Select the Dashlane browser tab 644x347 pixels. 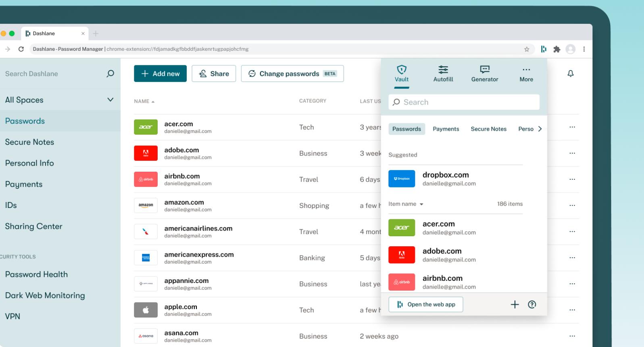(x=55, y=33)
